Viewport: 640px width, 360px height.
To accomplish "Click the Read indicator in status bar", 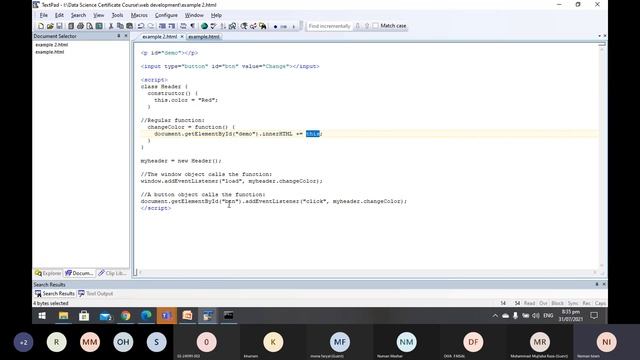I will pos(529,303).
